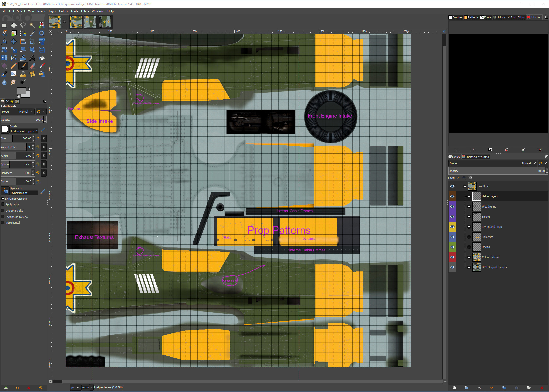Viewport: 549px width, 392px height.
Task: Expand Dynamics Options section
Action: 3,199
